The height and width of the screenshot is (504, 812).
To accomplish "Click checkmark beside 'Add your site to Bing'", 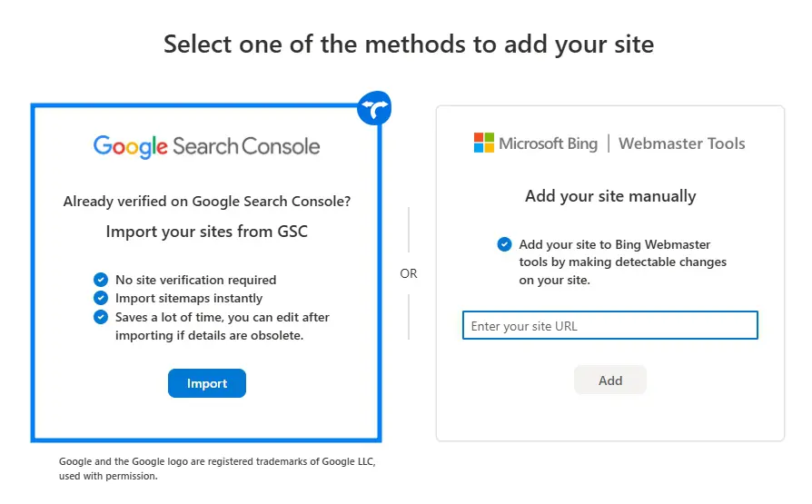I will click(x=504, y=244).
